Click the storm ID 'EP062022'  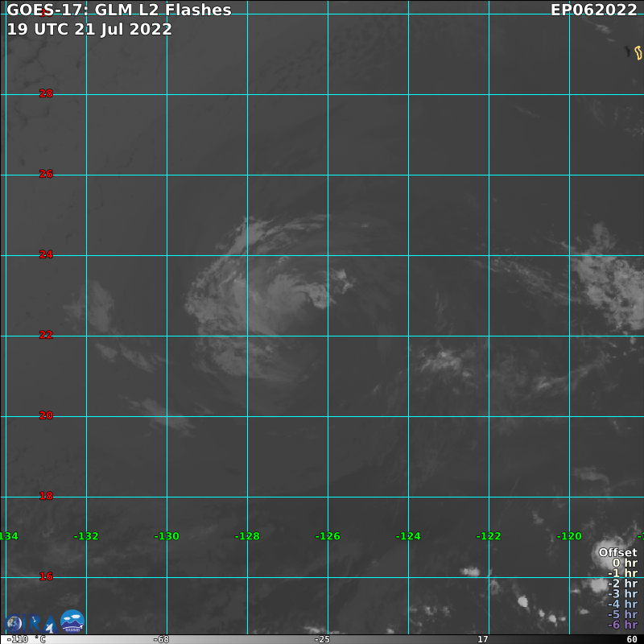coord(593,10)
